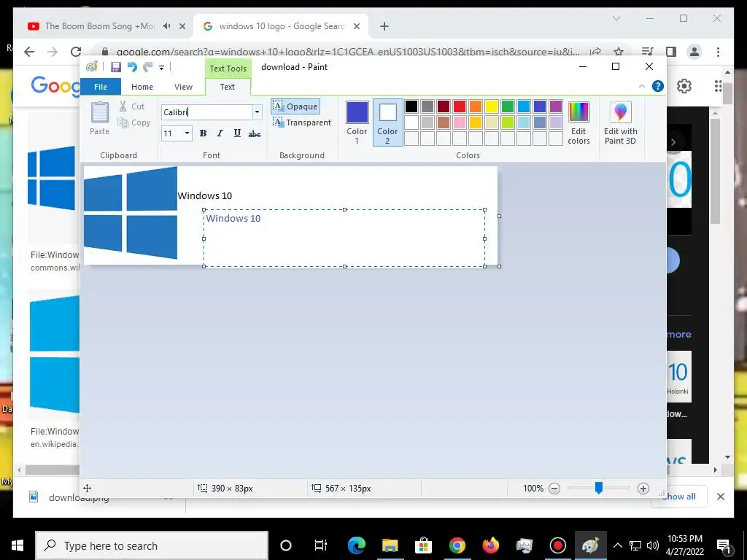This screenshot has height=560, width=747.
Task: Open Edit colors dialog
Action: click(578, 122)
